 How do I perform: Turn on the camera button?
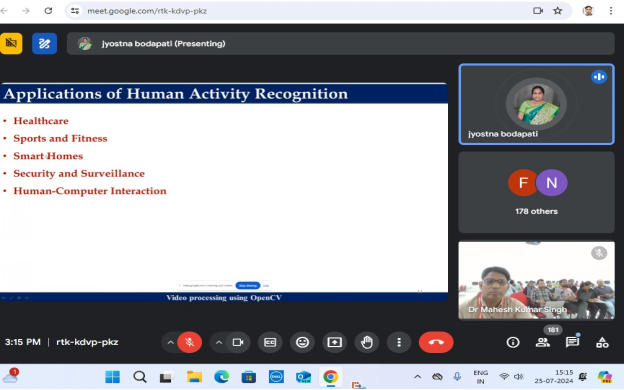pyautogui.click(x=238, y=342)
